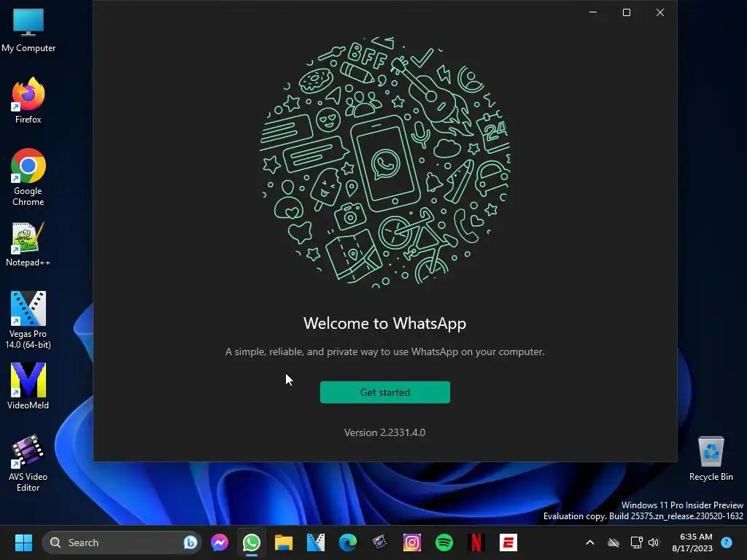The image size is (747, 560).
Task: Show hidden system tray icons
Action: (x=589, y=542)
